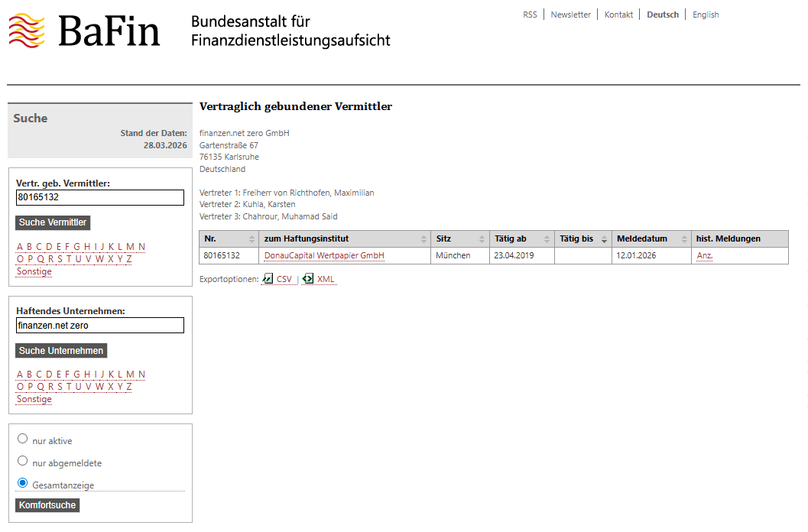Sort the Tätig bis column sort icon

tap(605, 238)
